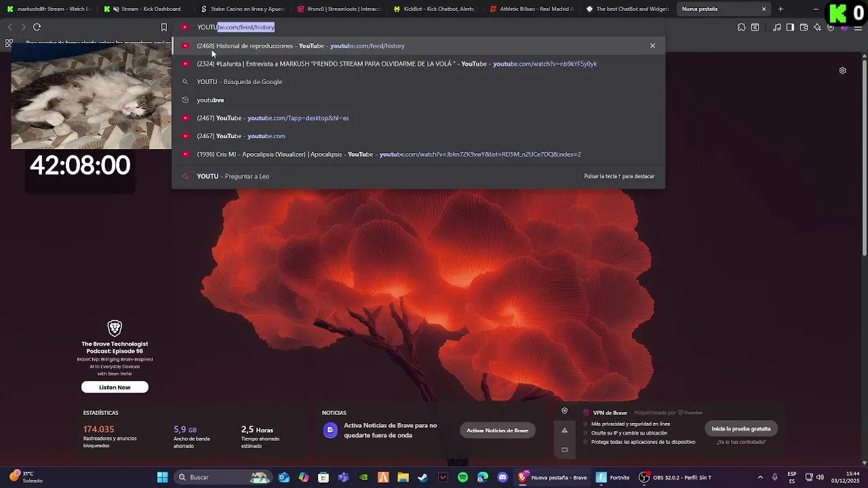Screen dimensions: 868x488
Task: Switch to Fortnite in the taskbar
Action: tap(613, 477)
